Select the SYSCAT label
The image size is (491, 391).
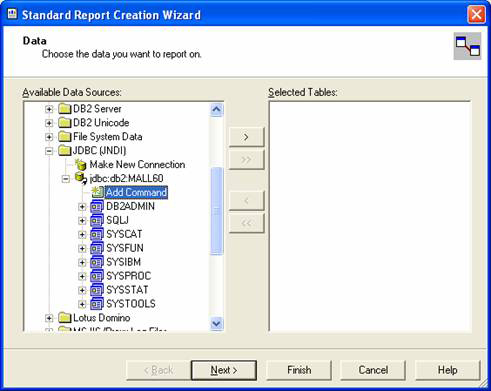(124, 234)
